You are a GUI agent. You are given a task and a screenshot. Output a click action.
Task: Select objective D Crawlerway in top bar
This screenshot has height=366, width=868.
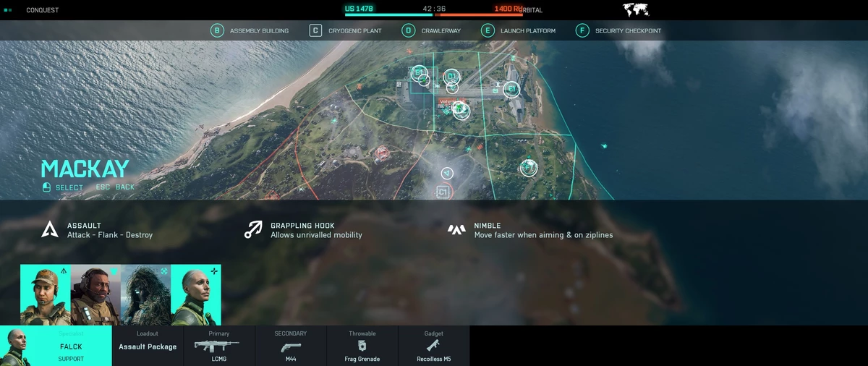(x=432, y=30)
